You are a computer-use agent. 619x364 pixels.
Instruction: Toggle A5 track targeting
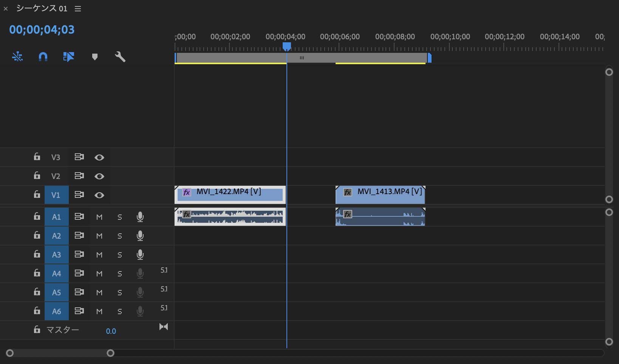pyautogui.click(x=57, y=292)
